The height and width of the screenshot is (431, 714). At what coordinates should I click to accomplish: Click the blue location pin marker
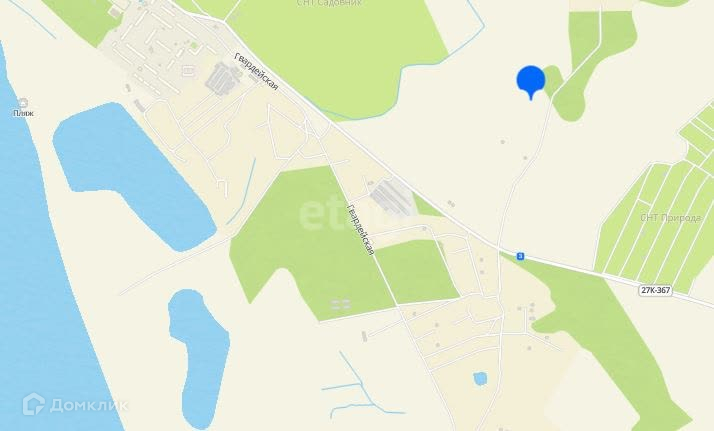[x=530, y=82]
